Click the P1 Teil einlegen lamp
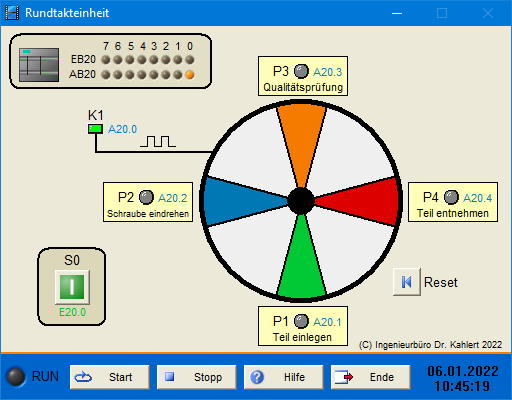The image size is (512, 400). click(x=301, y=321)
